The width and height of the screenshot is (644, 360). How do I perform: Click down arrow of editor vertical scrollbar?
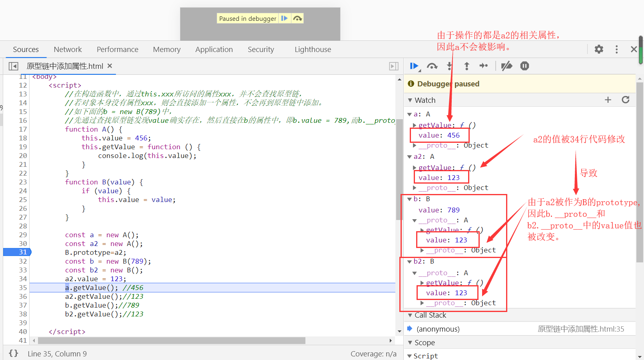399,331
